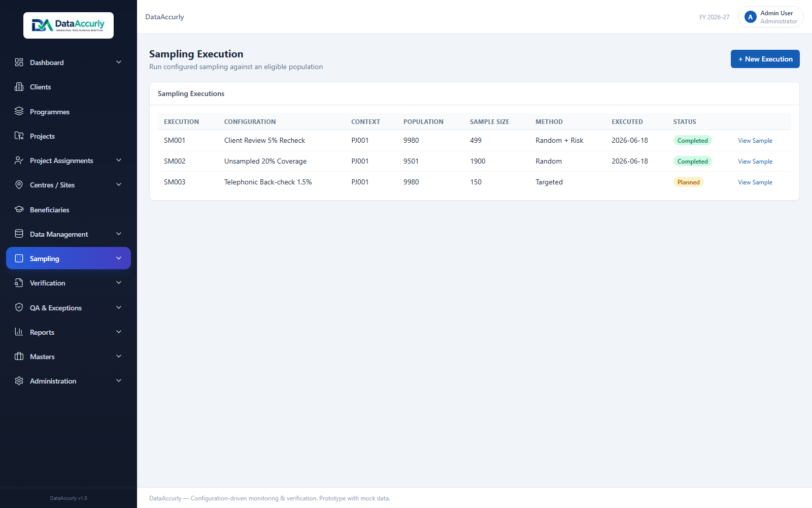Click the New Execution button
Screen dimensions: 812x508
tap(765, 59)
